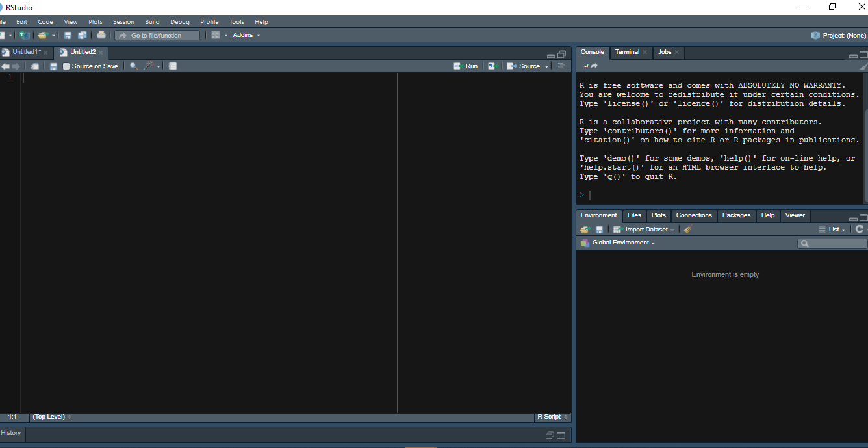
Task: Re-run the previous code region
Action: point(494,66)
